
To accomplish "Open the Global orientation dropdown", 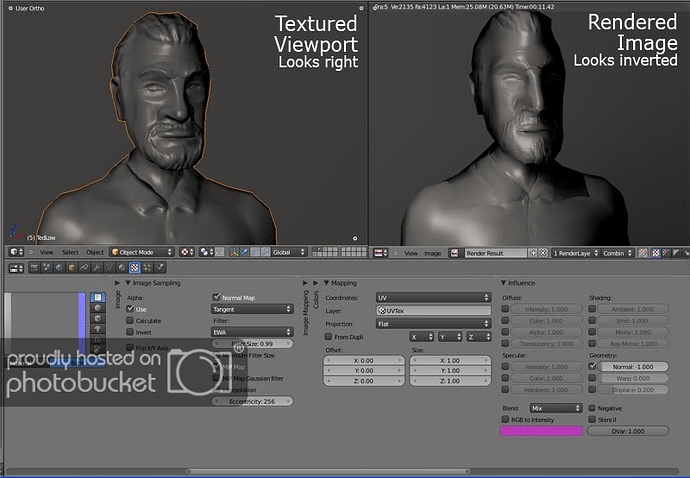I will 289,252.
